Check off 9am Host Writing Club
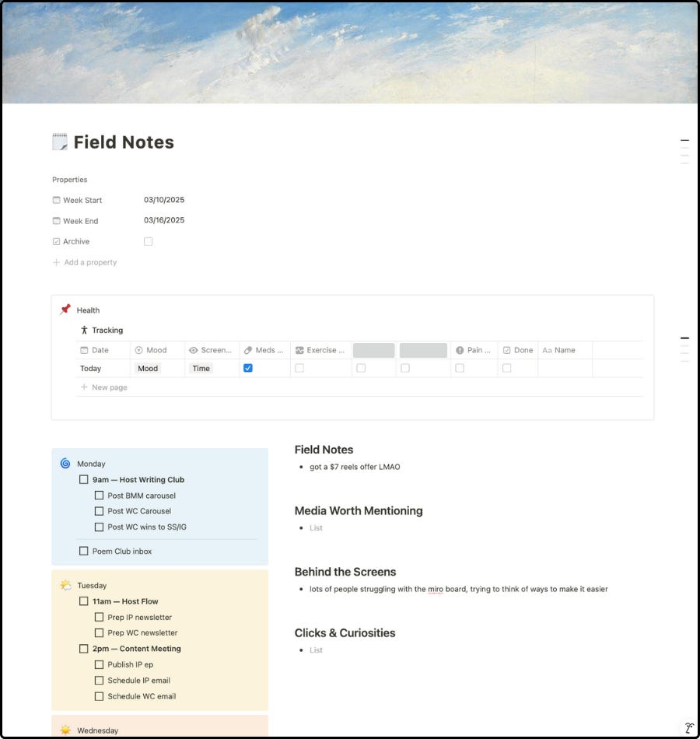 [x=84, y=479]
